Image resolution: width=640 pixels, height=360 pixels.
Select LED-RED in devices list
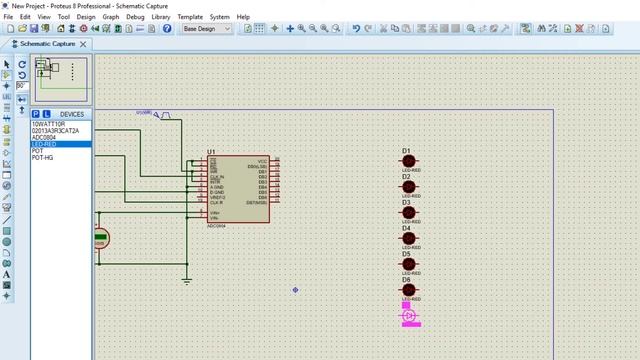click(x=61, y=144)
